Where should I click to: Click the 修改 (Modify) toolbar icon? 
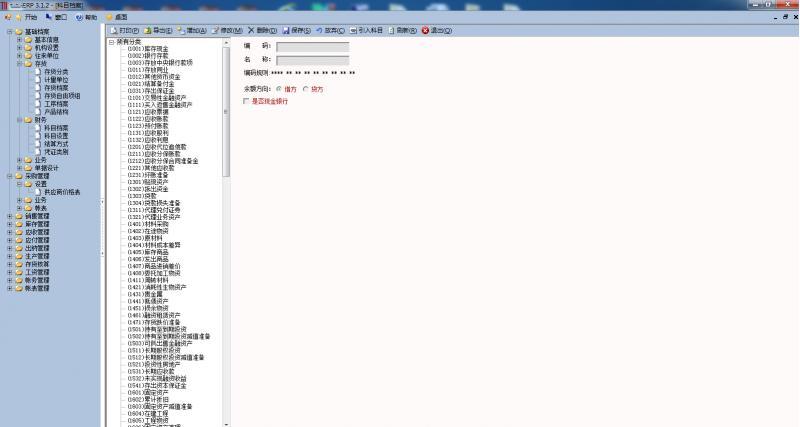coord(215,30)
